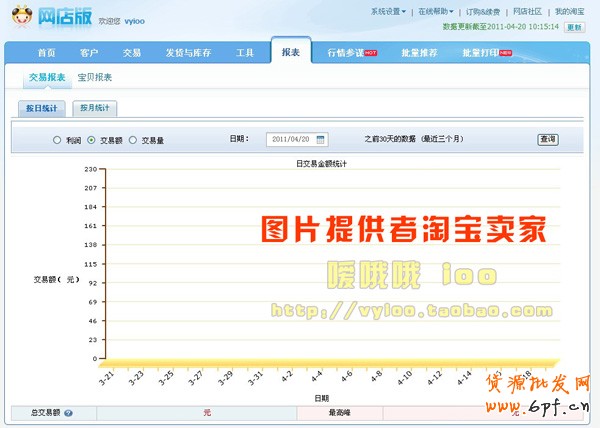600x428 pixels.
Task: Visit the 我的淘宝 link
Action: [x=571, y=12]
